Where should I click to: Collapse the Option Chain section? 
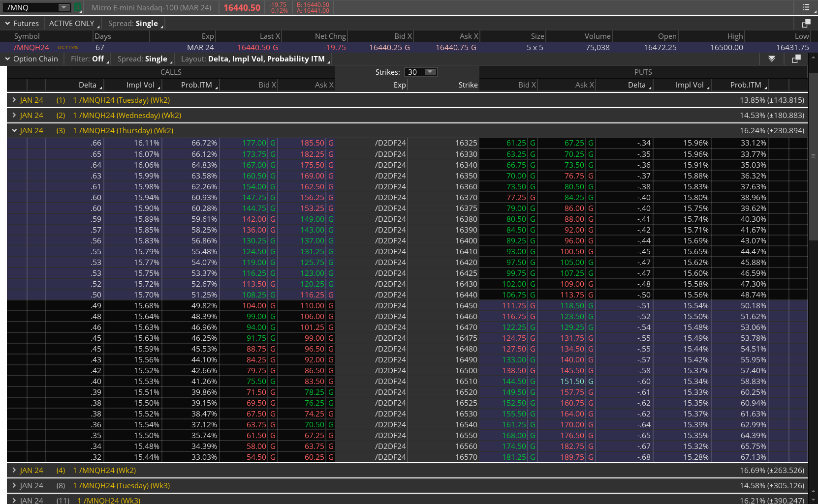7,59
